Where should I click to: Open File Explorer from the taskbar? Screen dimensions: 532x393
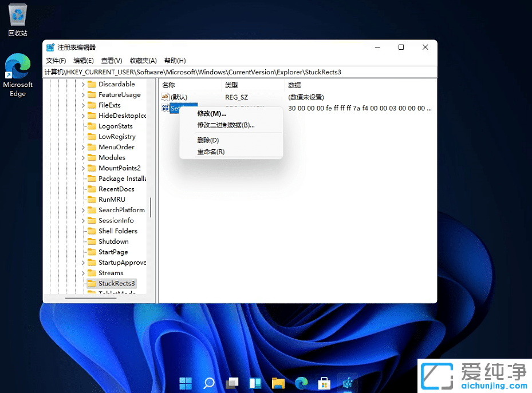[278, 383]
